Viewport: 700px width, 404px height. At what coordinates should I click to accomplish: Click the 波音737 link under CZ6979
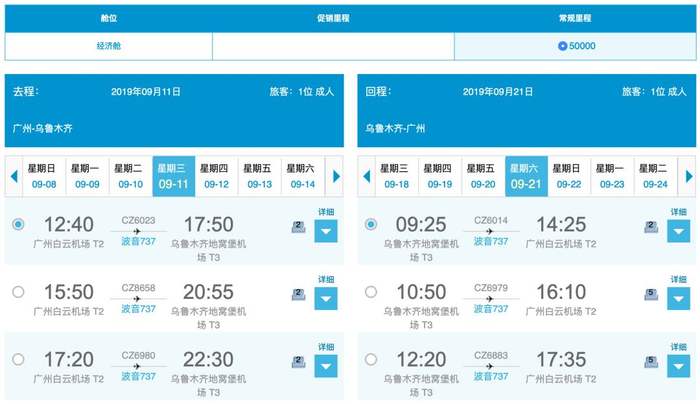tap(490, 308)
